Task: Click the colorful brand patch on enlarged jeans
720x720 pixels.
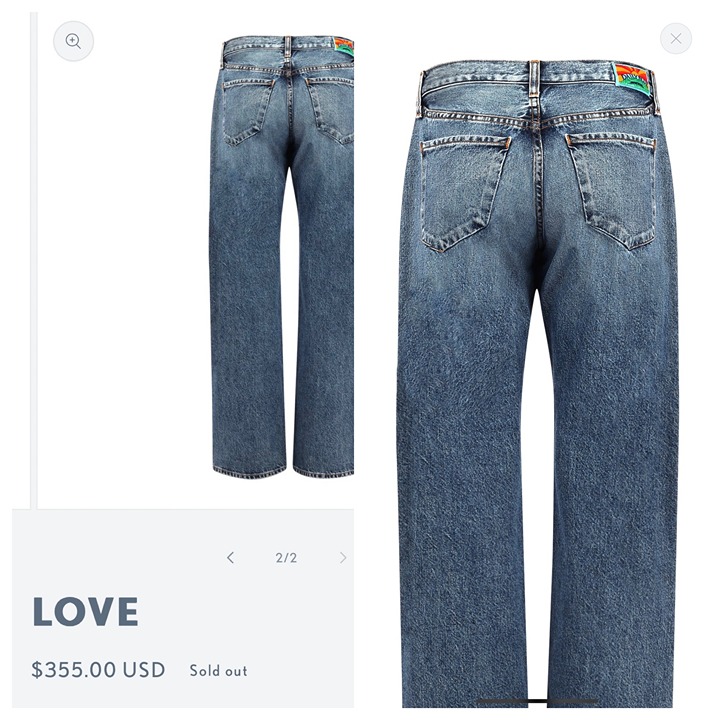Action: [633, 79]
